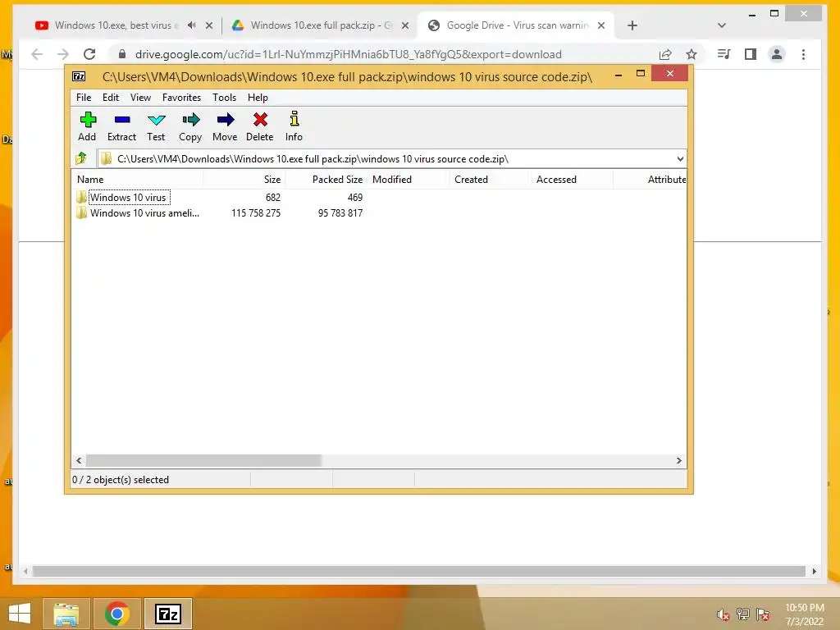Open the Windows Start button
Viewport: 840px width, 630px height.
20,614
